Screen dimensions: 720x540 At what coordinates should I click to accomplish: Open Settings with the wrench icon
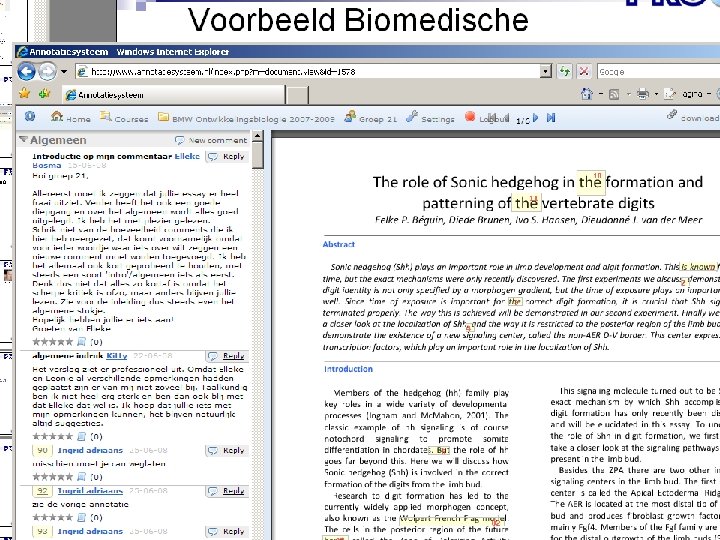431,118
